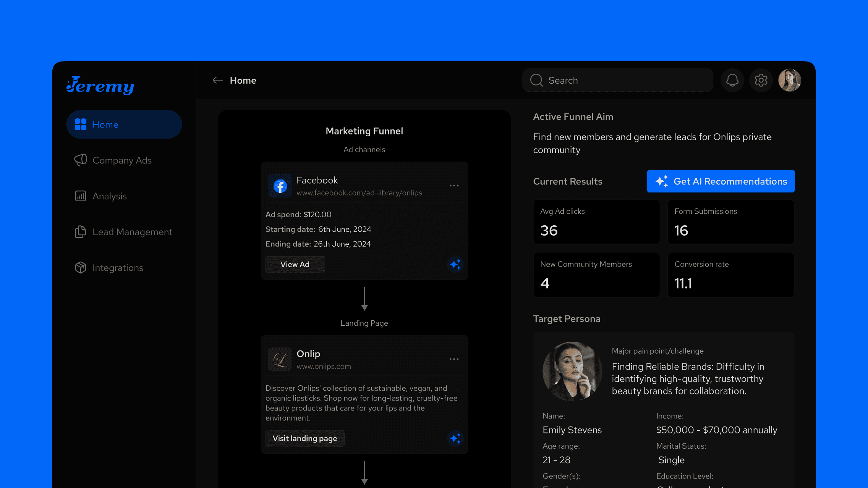The height and width of the screenshot is (488, 868).
Task: Go to Company Ads section
Action: point(122,160)
